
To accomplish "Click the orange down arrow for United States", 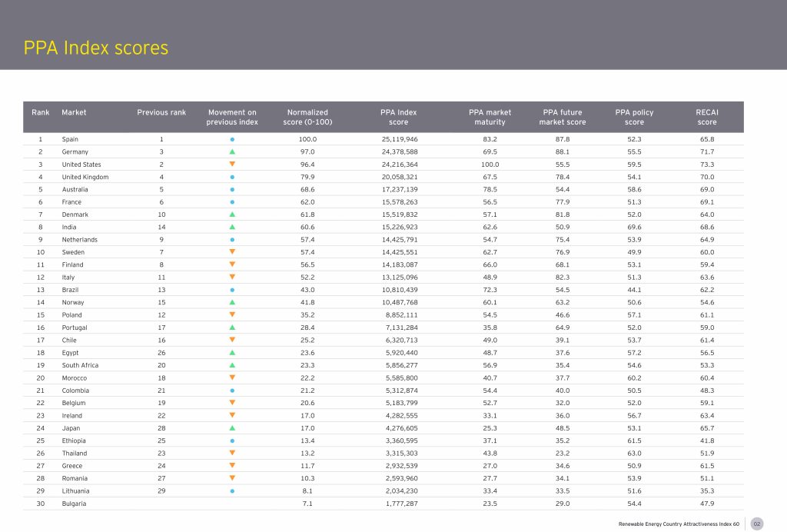I will click(x=232, y=164).
